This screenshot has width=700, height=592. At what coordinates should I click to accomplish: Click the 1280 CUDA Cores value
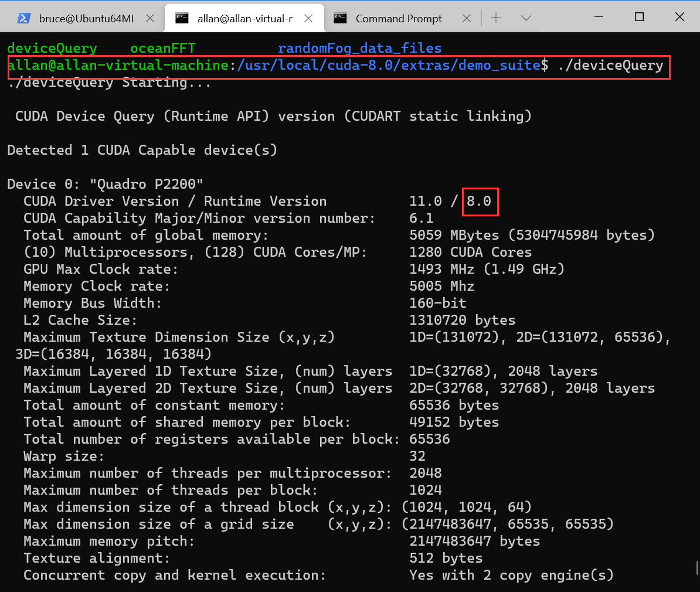471,252
